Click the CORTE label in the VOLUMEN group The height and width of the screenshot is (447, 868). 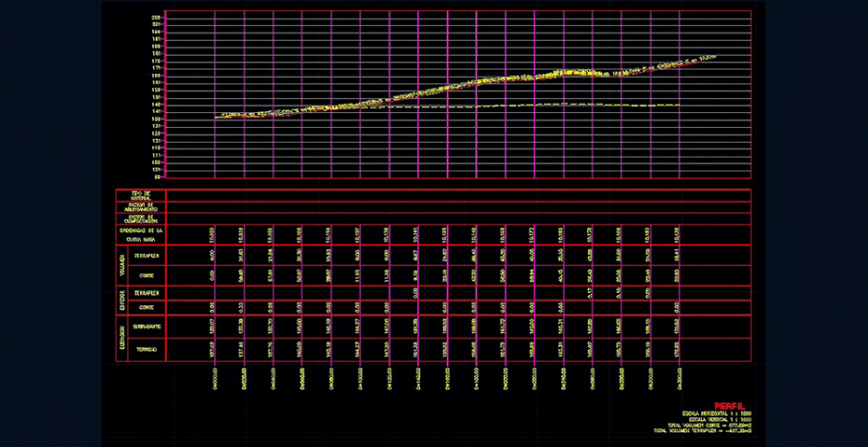[x=147, y=276]
